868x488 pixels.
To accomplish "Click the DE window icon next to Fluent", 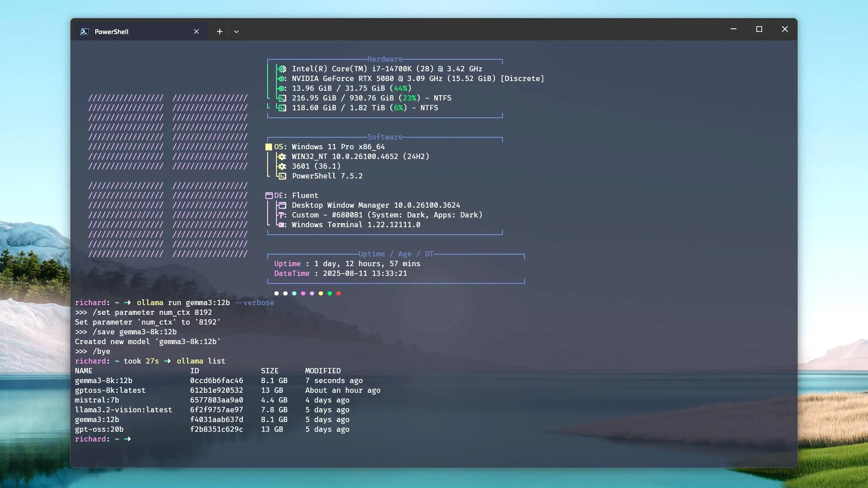I will coord(269,195).
